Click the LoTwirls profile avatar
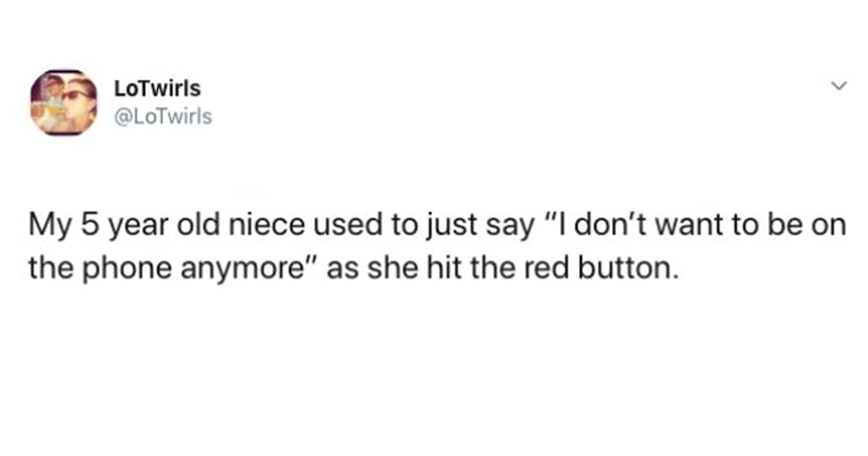The width and height of the screenshot is (868, 456). pos(64,103)
